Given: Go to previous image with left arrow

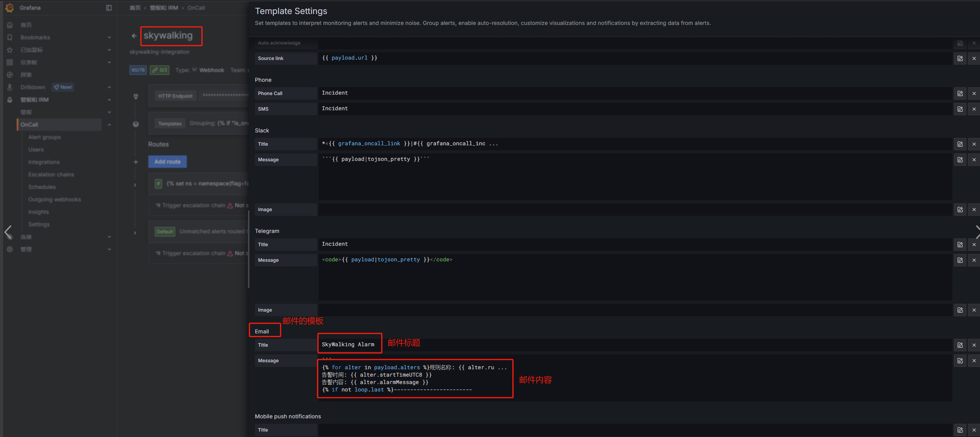Looking at the screenshot, I should pos(8,232).
